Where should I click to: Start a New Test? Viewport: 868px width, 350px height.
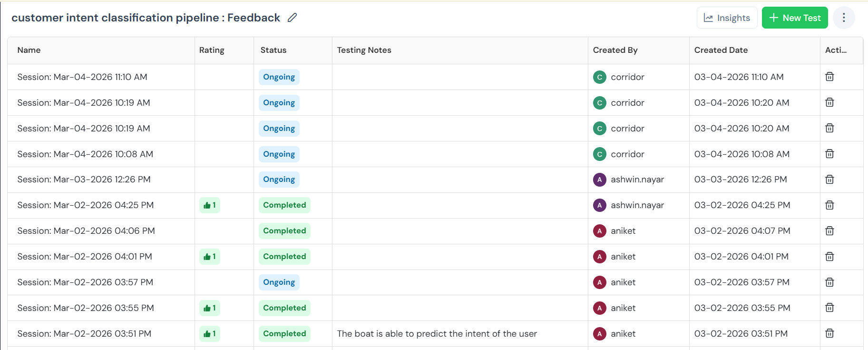pyautogui.click(x=794, y=18)
